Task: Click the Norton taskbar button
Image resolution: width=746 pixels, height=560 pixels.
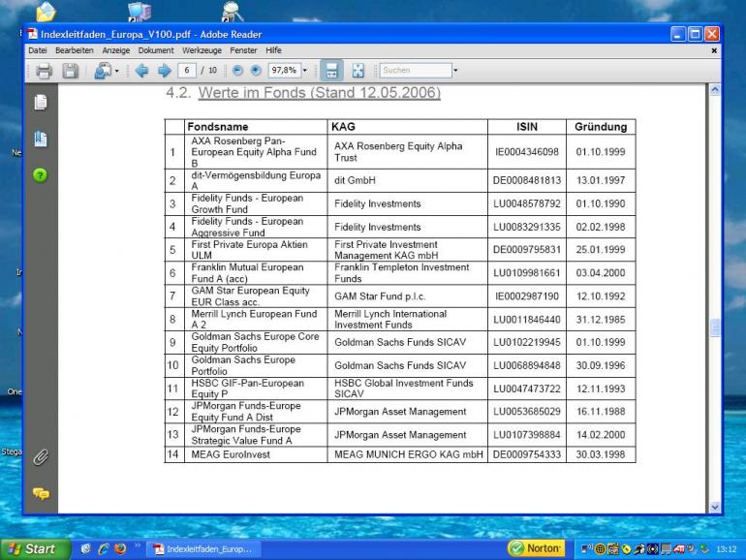Action: 536,548
